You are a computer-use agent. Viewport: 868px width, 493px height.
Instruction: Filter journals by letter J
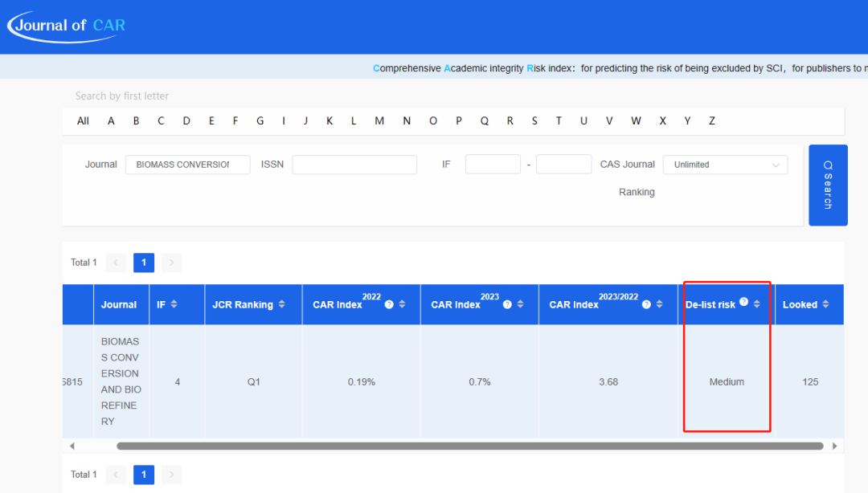tap(305, 120)
